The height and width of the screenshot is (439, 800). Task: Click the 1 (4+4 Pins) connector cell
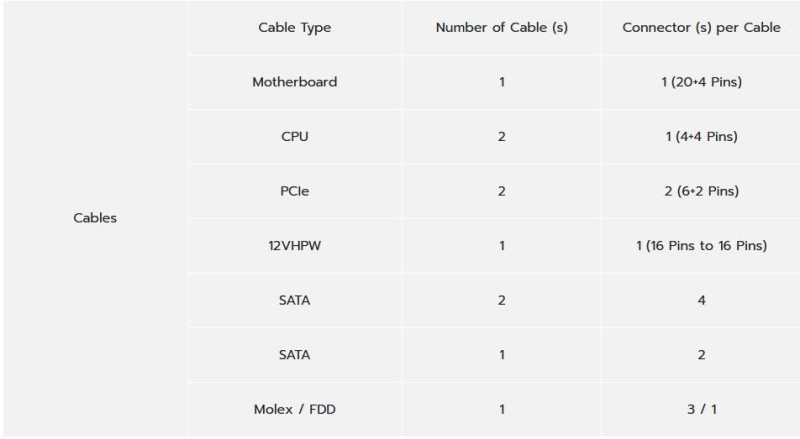tap(701, 136)
